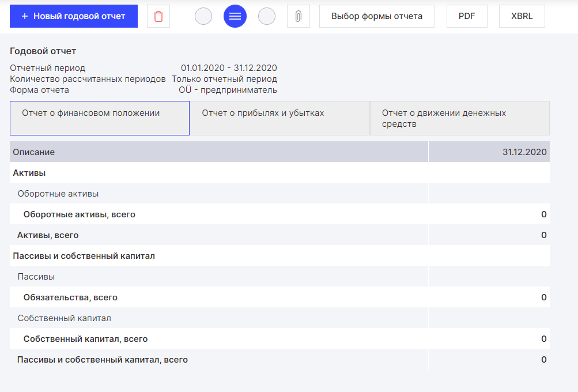578x392 pixels.
Task: Click the blue hamburger lines icon
Action: (235, 16)
